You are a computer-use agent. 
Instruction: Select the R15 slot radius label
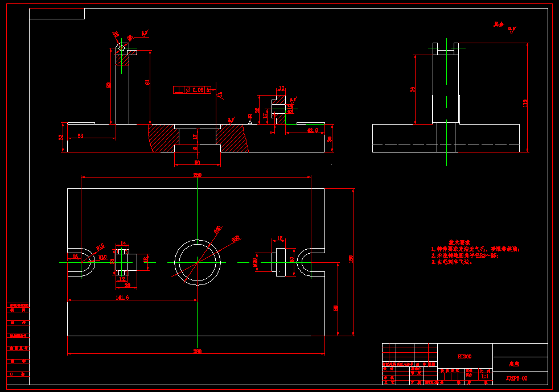click(x=100, y=246)
